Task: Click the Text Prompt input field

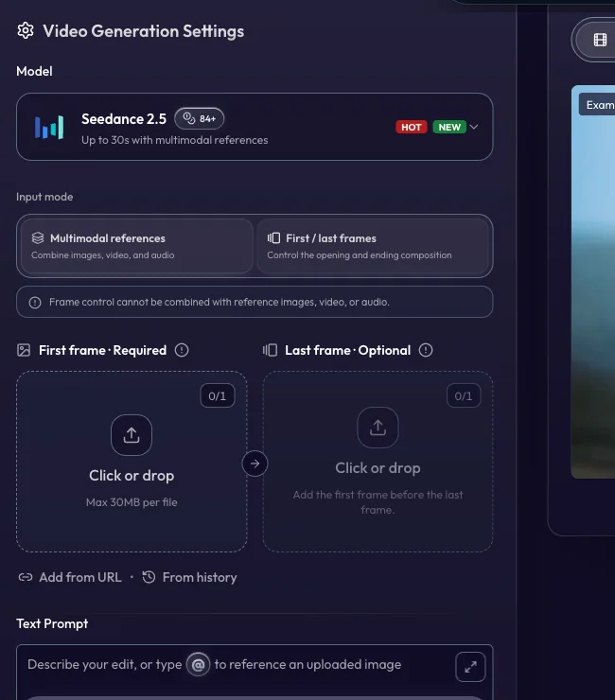Action: (x=255, y=673)
